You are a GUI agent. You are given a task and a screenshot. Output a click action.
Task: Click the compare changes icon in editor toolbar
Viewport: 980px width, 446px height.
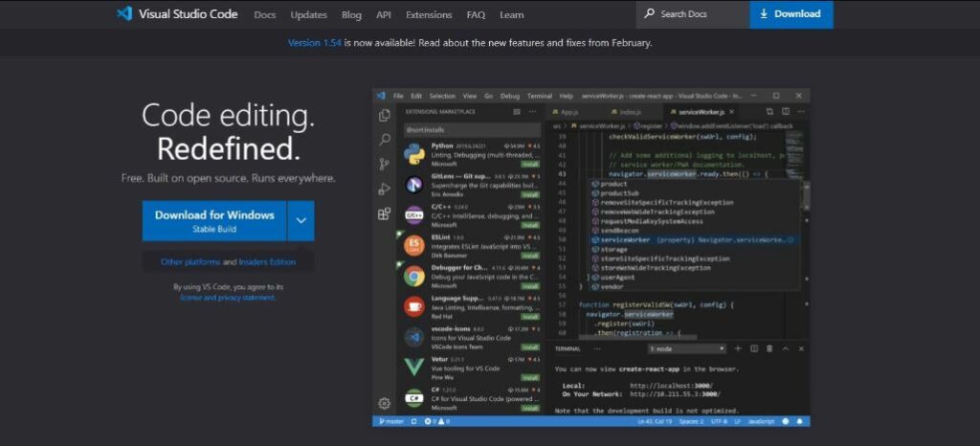point(770,112)
